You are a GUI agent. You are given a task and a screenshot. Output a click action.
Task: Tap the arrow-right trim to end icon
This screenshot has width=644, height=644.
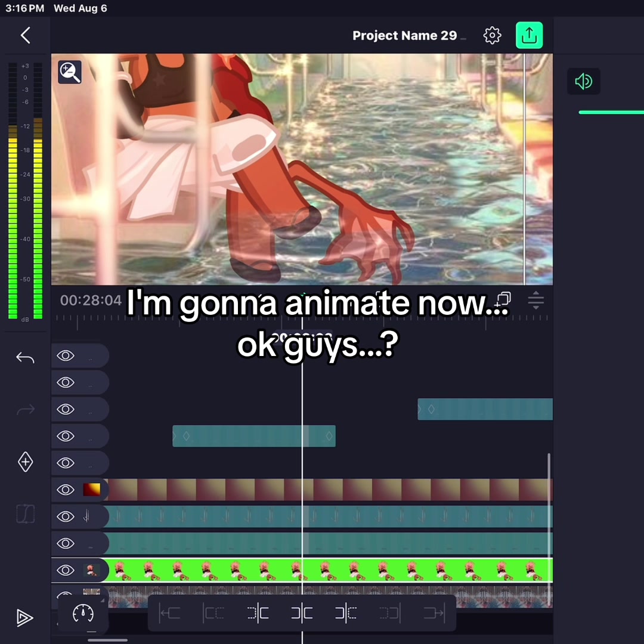434,613
